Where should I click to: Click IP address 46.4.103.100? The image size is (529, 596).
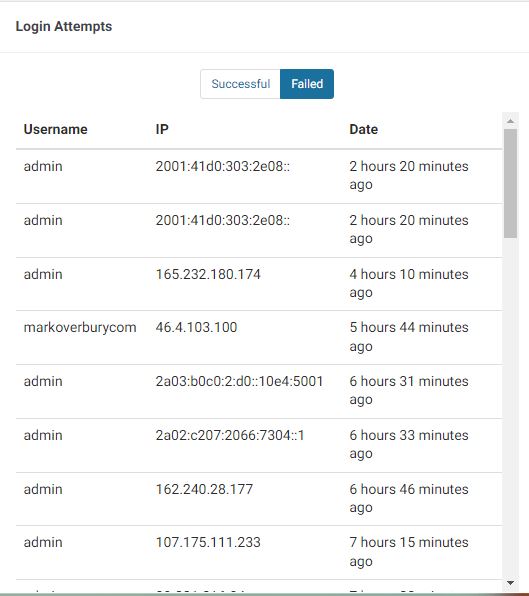(x=196, y=327)
